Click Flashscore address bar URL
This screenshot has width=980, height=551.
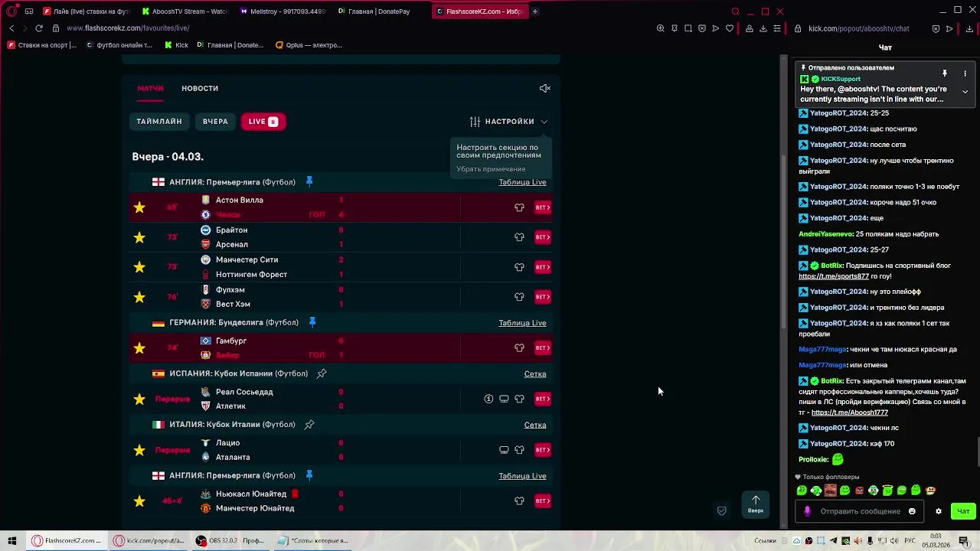(x=128, y=28)
